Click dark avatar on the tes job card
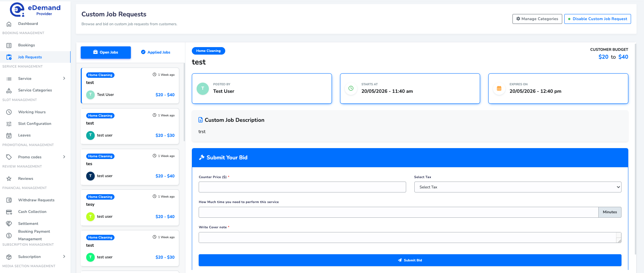 (90, 176)
